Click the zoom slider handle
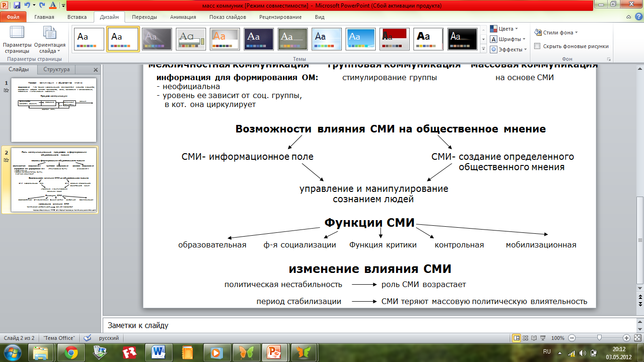 coord(599,338)
